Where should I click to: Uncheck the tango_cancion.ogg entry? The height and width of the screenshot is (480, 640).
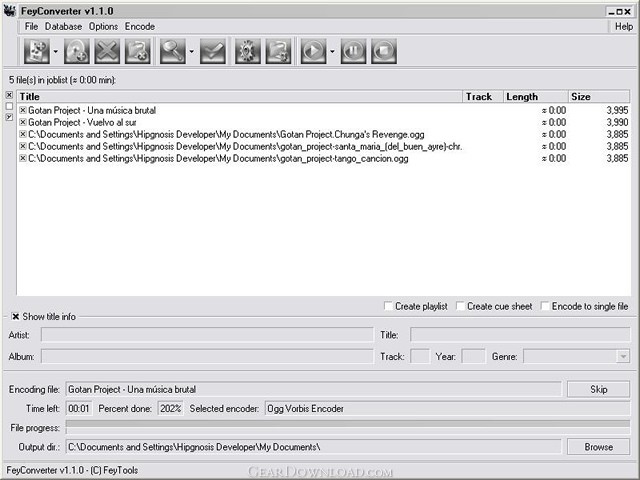tap(23, 158)
